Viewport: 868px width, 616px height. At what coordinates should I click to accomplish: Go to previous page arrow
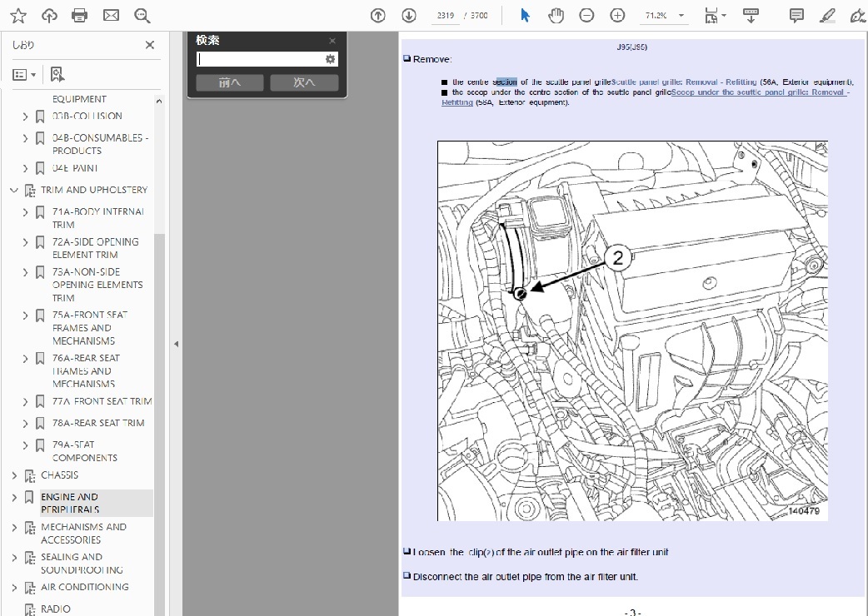[378, 16]
